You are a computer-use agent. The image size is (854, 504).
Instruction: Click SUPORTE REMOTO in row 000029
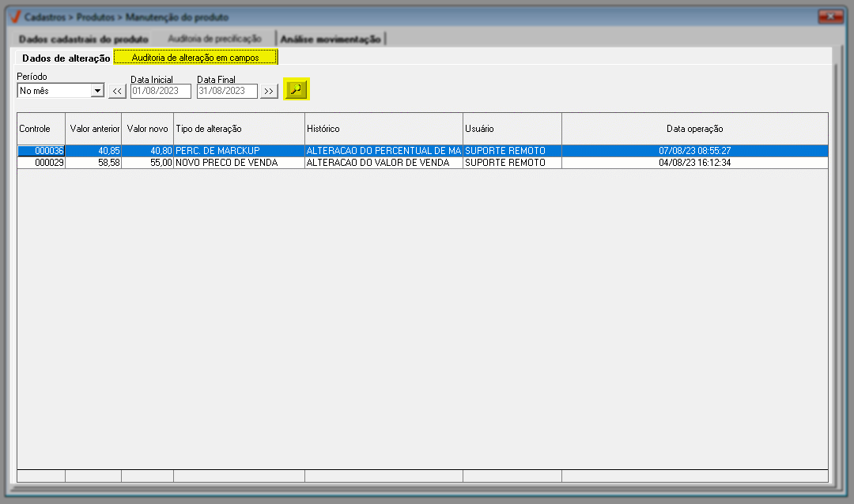tap(512, 163)
